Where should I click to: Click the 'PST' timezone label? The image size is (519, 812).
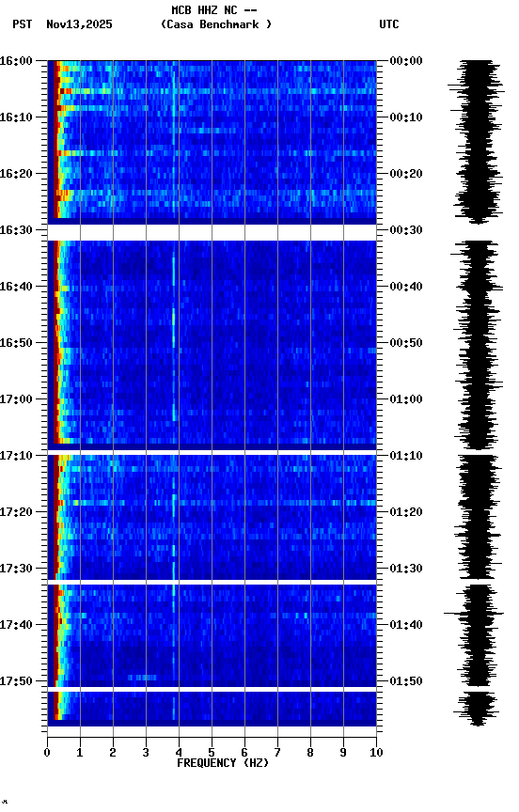23,24
